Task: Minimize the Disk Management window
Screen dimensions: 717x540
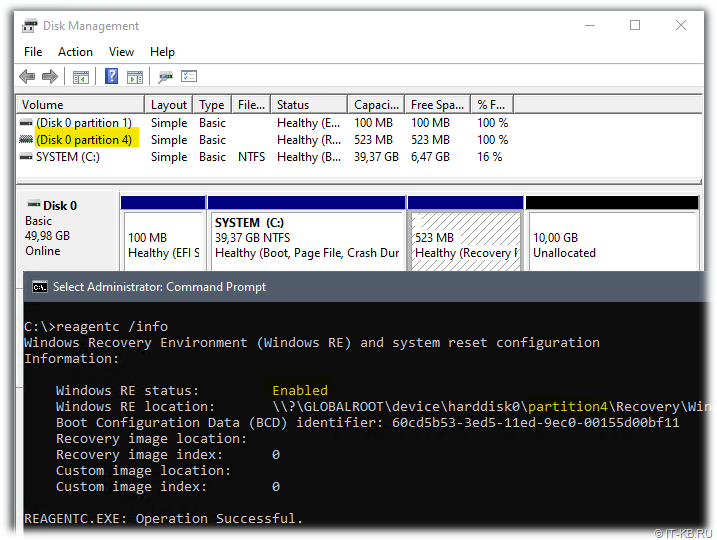Action: click(x=590, y=26)
